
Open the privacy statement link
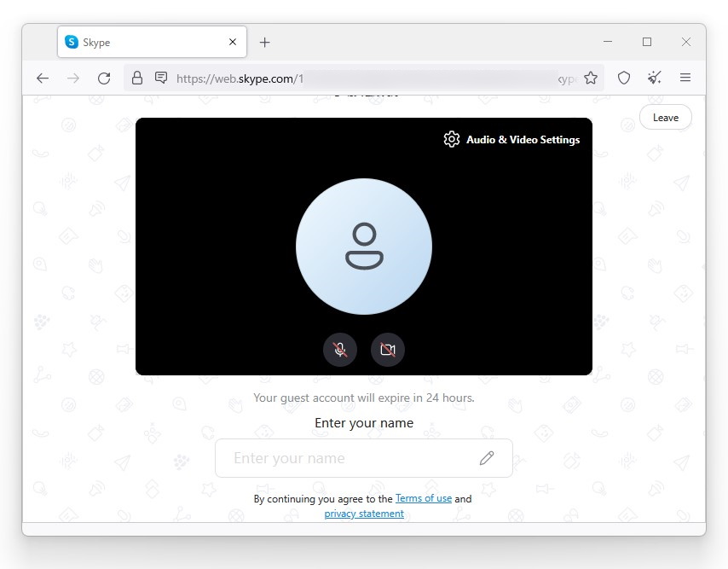(364, 513)
